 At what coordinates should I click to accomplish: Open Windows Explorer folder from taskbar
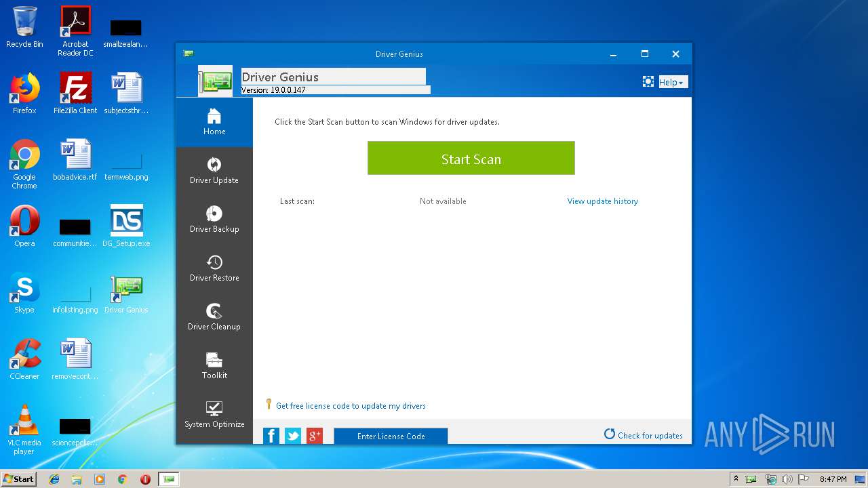click(x=77, y=479)
